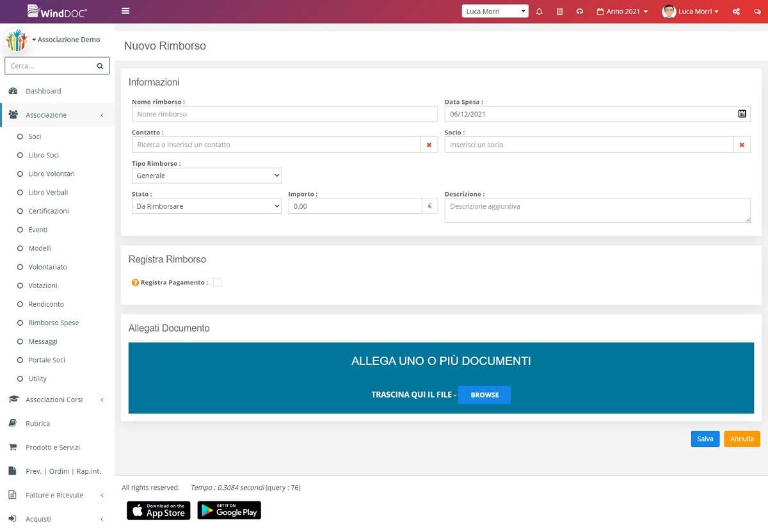
Task: Click the help icon next to Registra Pagamento
Action: 135,282
